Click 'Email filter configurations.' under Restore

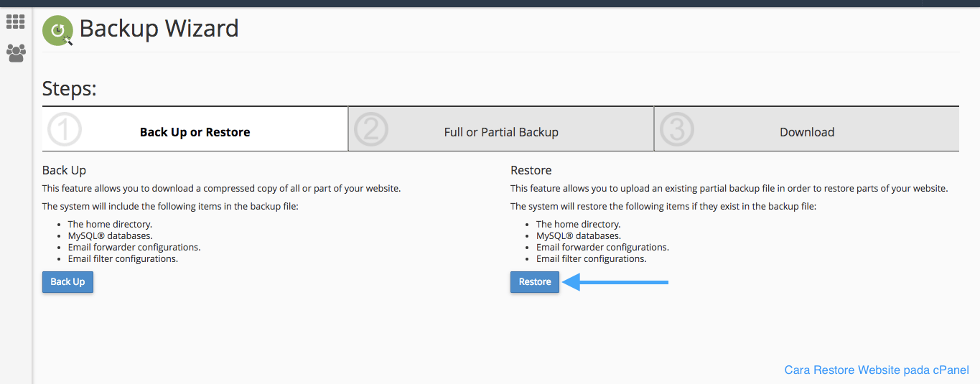pos(591,258)
